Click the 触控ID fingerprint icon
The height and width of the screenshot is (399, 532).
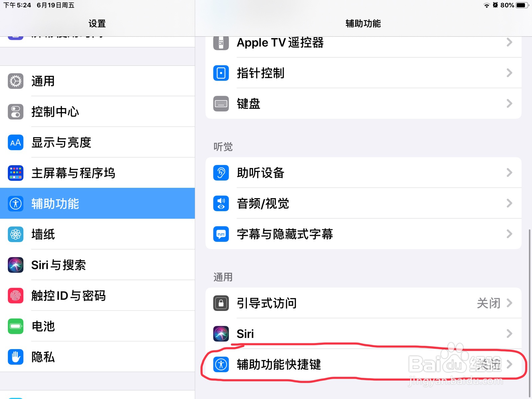15,296
